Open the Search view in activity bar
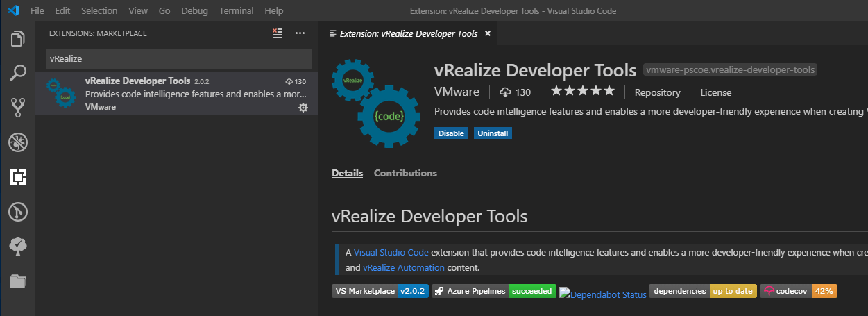Image resolution: width=868 pixels, height=316 pixels. (17, 73)
